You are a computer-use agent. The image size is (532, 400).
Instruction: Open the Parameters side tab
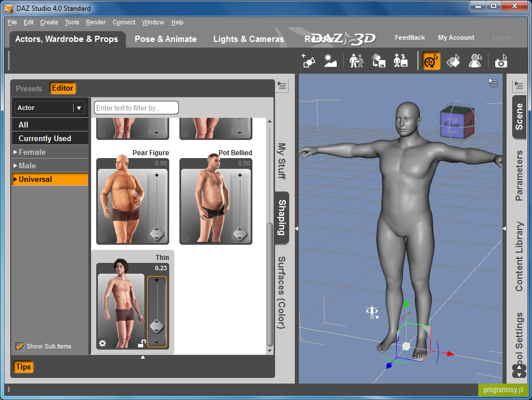click(519, 176)
